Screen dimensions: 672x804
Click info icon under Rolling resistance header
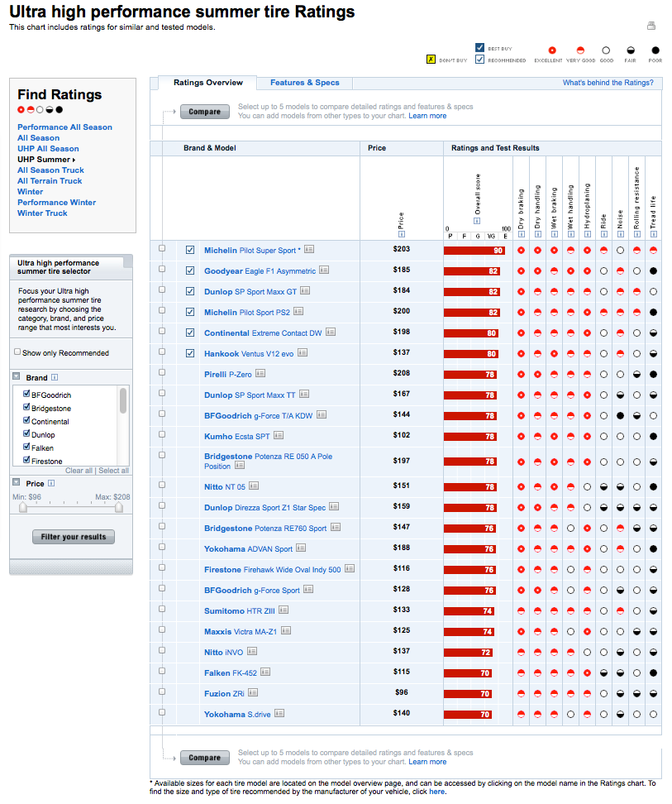(x=637, y=234)
